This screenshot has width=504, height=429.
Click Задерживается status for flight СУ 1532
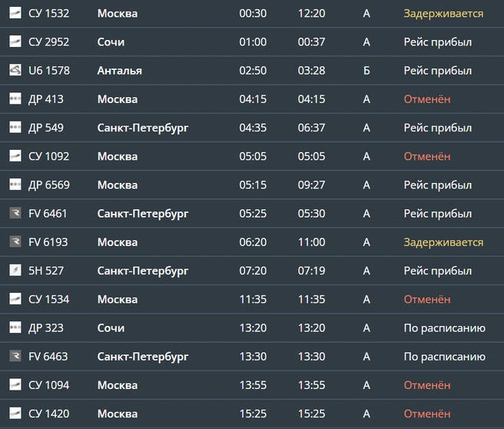(443, 14)
